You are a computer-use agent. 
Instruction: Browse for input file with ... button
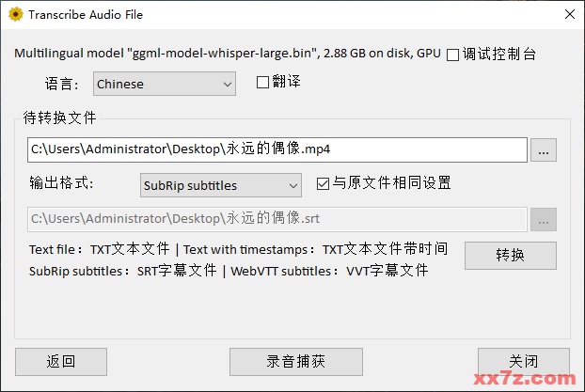click(x=544, y=149)
